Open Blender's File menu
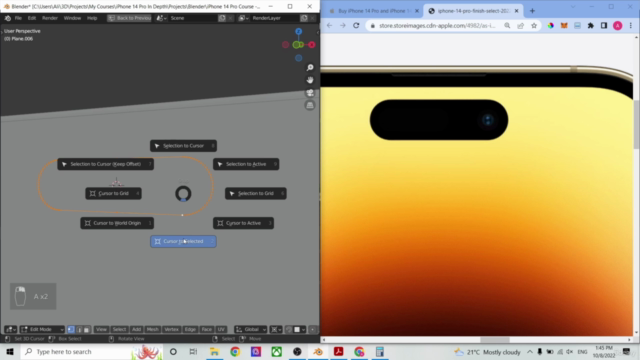This screenshot has height=360, width=640. coord(18,18)
